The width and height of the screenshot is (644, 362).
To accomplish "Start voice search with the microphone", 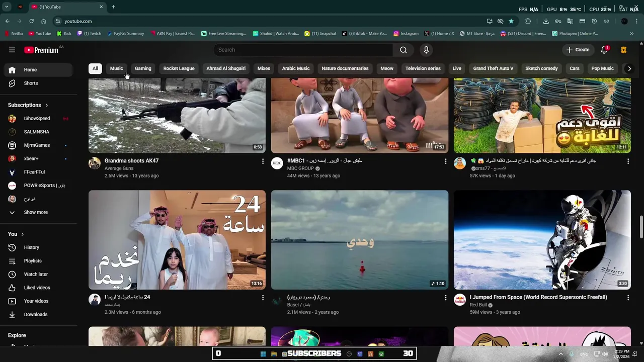I will point(426,50).
